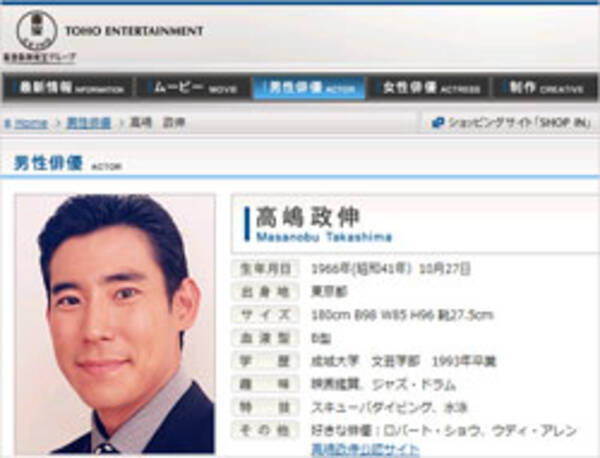Click the 高嶋 政伸 breadcrumb text

(158, 123)
